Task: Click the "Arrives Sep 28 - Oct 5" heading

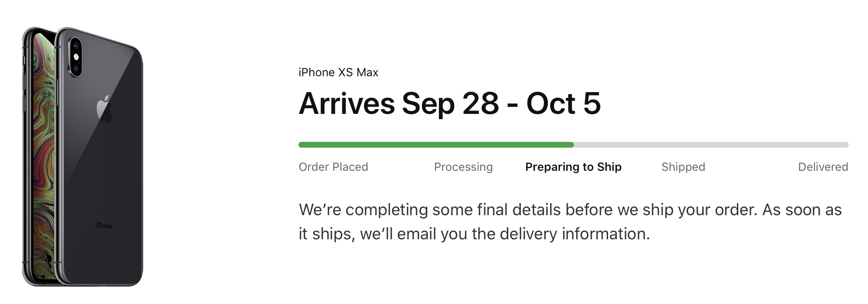Action: (449, 103)
